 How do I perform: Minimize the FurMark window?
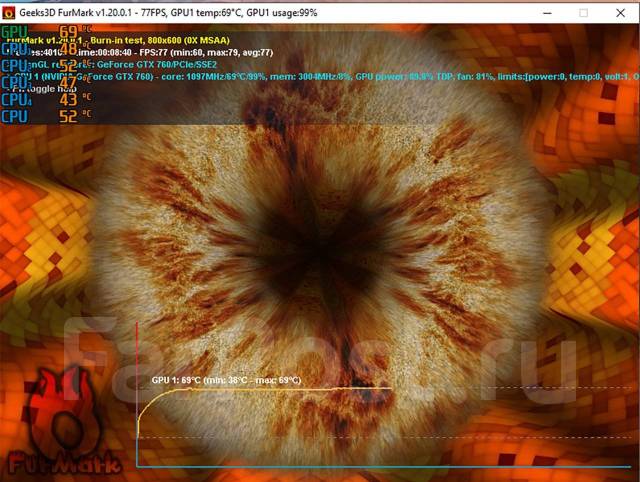(x=547, y=13)
